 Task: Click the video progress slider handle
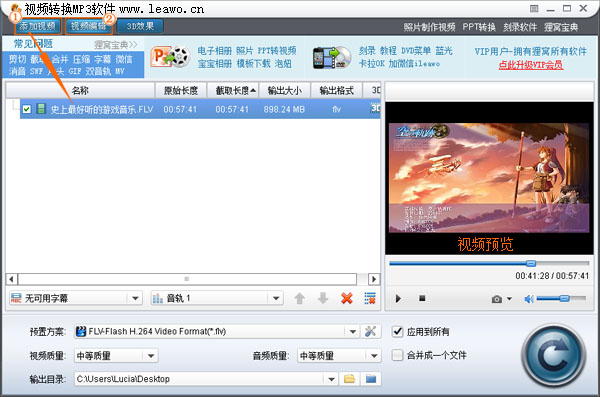pos(531,263)
